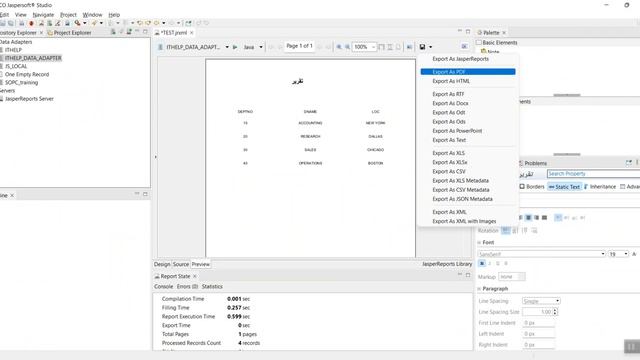Select center horizontal text alignment
Image resolution: width=640 pixels, height=360 pixels.
point(529,218)
